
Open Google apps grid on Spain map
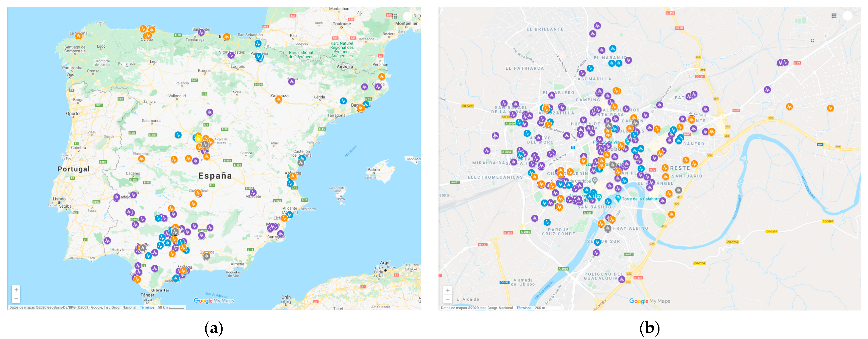395,16
